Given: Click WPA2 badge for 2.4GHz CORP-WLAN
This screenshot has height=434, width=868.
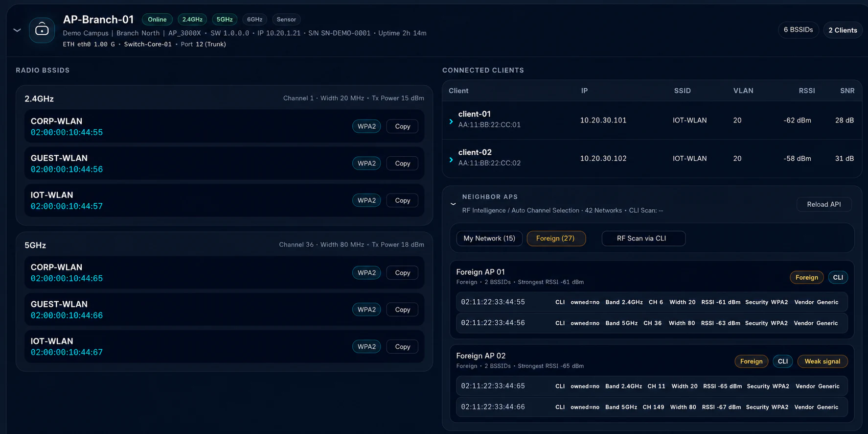Looking at the screenshot, I should [x=366, y=126].
